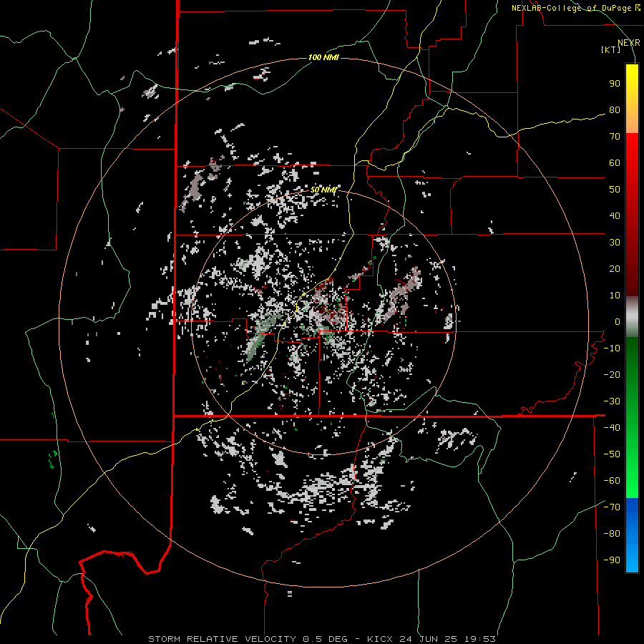Click the 100 NMI range ring label

[x=323, y=57]
